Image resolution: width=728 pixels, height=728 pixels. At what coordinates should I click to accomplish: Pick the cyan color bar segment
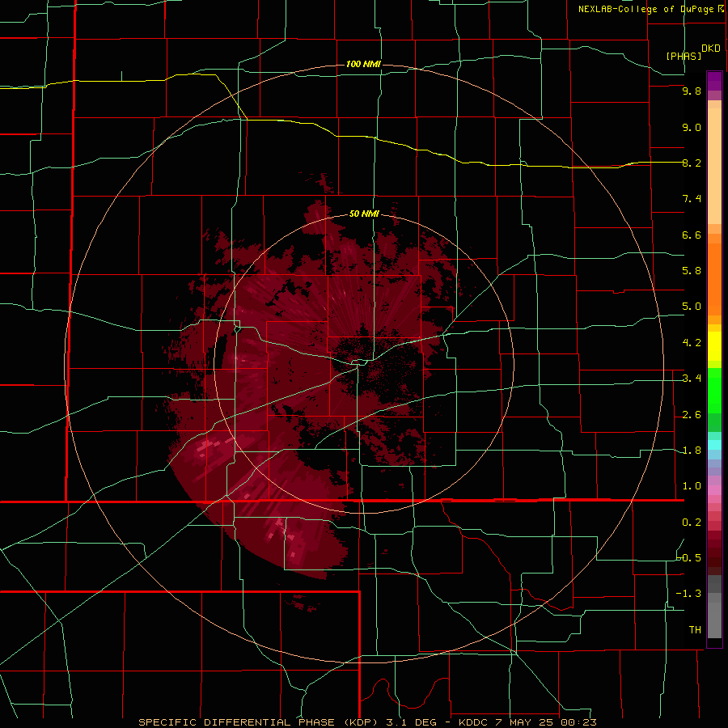714,445
